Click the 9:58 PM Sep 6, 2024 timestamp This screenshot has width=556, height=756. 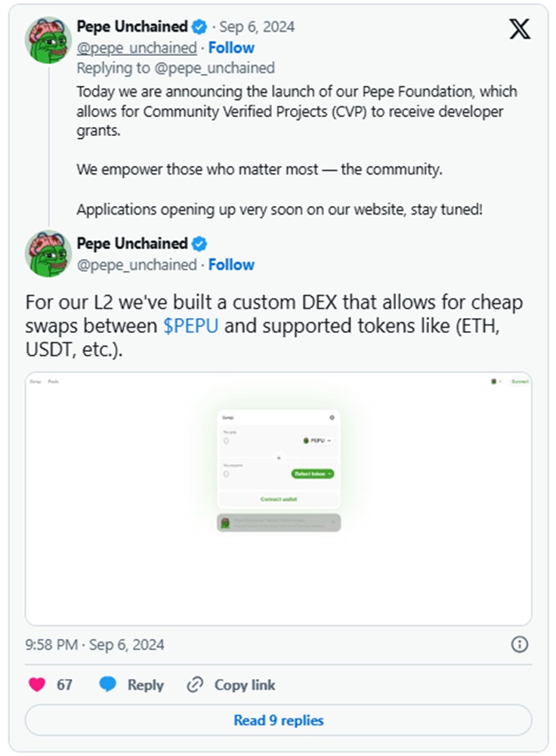94,645
